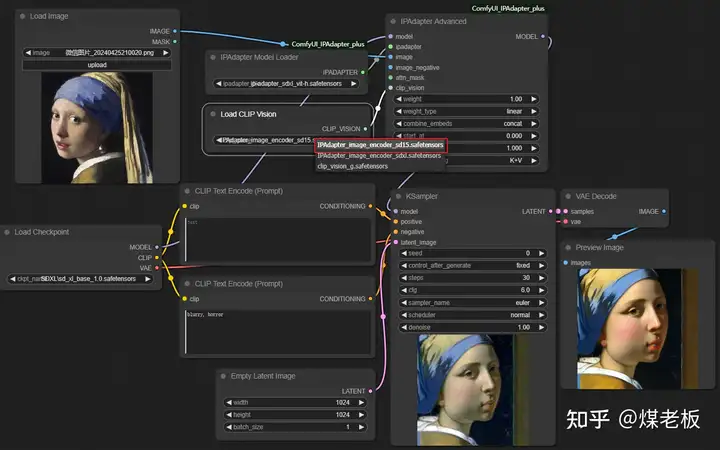Click the weight 1.00 value slider
This screenshot has height=450, width=720.
tap(466, 99)
